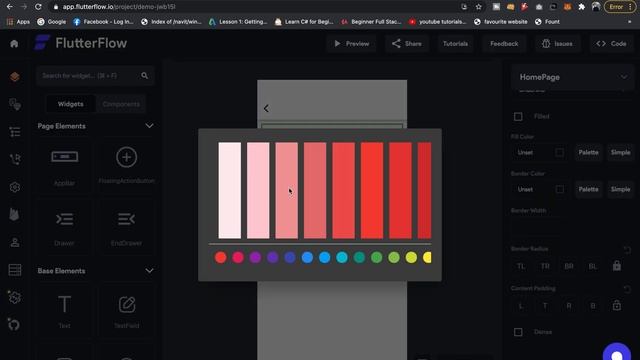The height and width of the screenshot is (360, 640).
Task: Bookmark this page with the star icon
Action: [x=478, y=7]
